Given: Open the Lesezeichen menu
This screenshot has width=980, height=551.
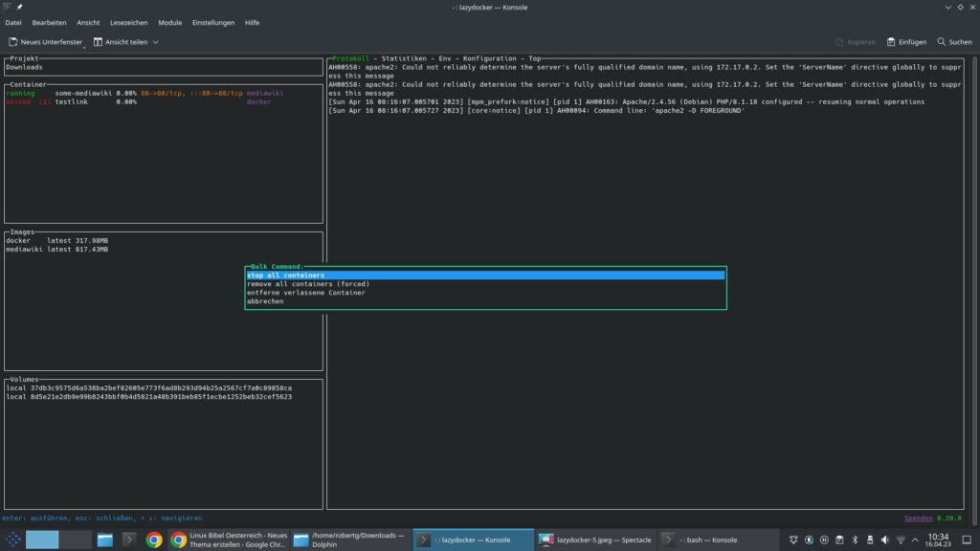Looking at the screenshot, I should tap(129, 23).
